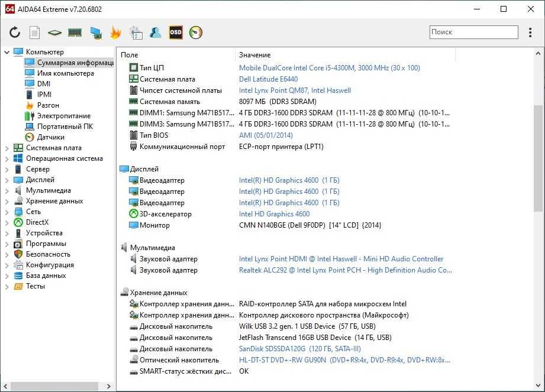Open the Intel HD Graphics 4600 3D-accelerator link
The height and width of the screenshot is (392, 545).
tap(274, 214)
